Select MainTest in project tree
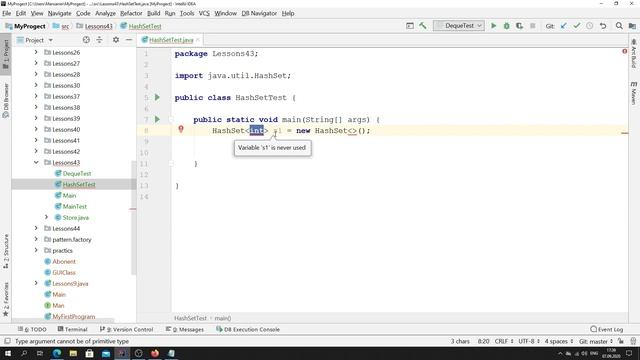 pos(75,207)
